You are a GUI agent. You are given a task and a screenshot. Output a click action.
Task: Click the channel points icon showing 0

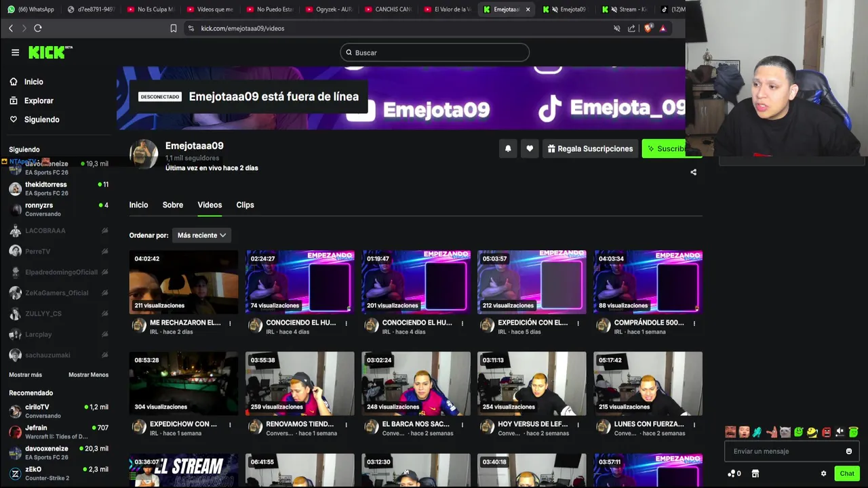click(734, 474)
